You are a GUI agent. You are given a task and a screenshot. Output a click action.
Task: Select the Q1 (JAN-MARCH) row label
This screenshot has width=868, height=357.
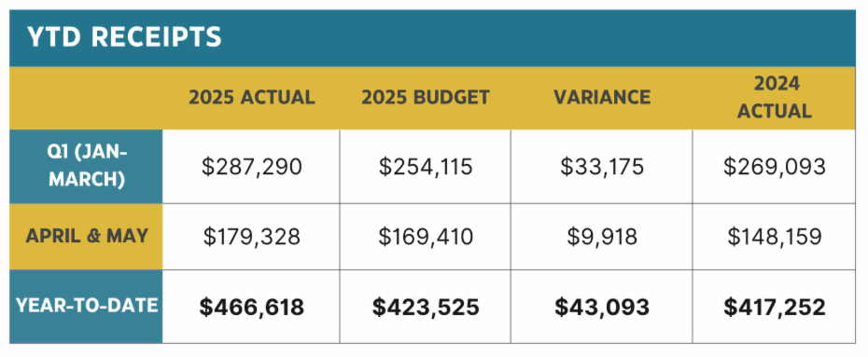click(x=86, y=166)
